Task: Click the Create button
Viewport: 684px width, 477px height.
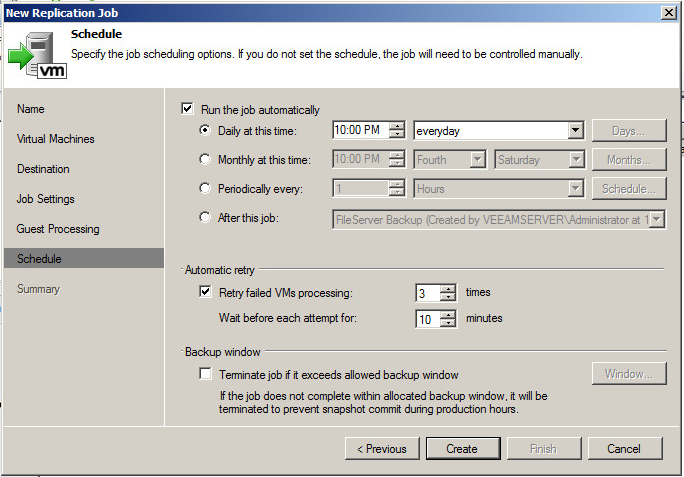Action: click(462, 449)
